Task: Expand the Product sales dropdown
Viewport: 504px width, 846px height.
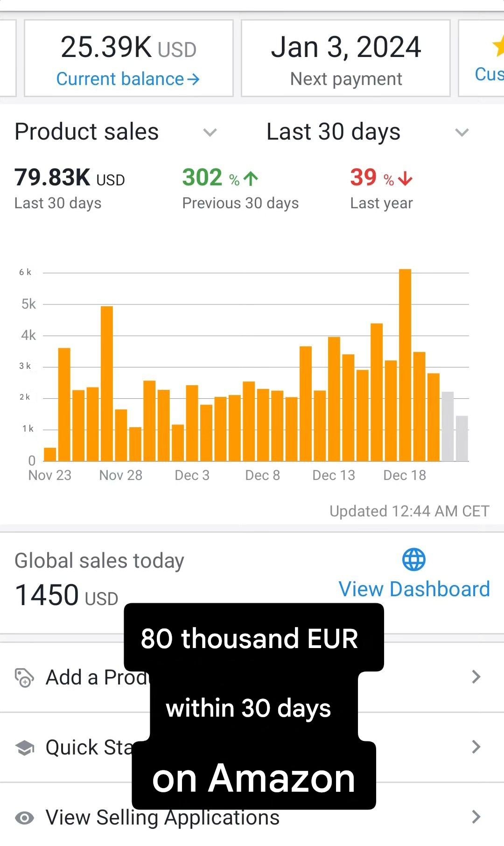Action: pos(210,133)
